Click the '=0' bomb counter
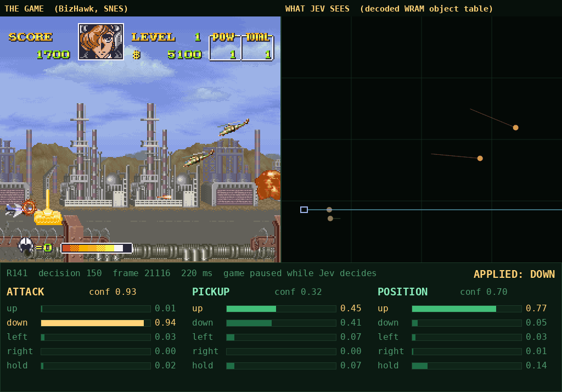 44,248
